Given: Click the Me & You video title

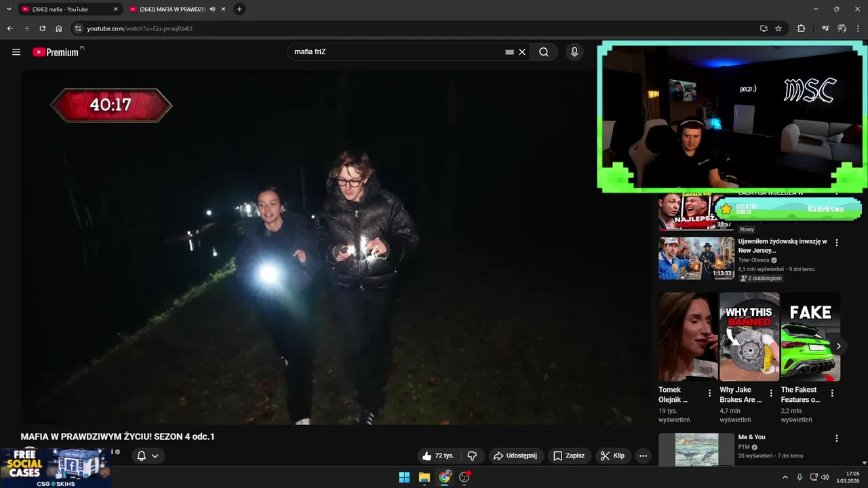Looking at the screenshot, I should (x=751, y=437).
